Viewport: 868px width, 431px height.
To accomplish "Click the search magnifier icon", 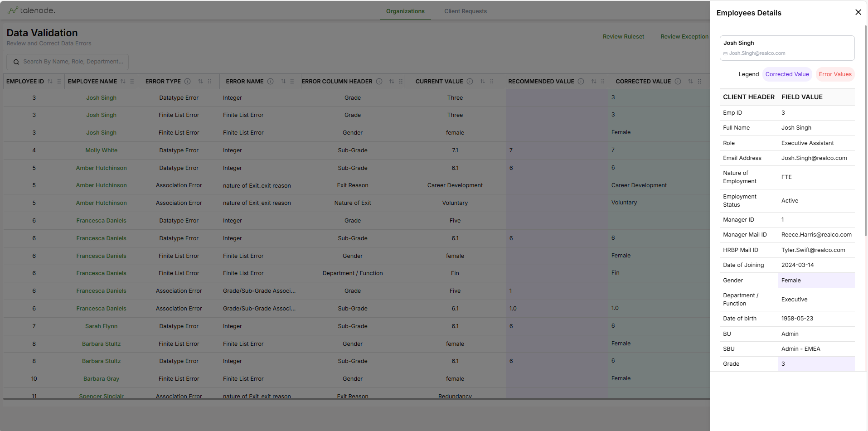I will point(16,62).
